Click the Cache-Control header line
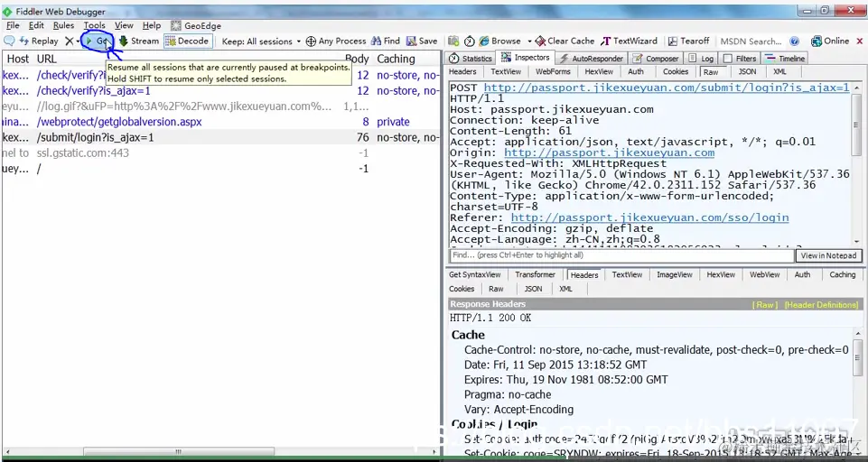The height and width of the screenshot is (462, 868). [656, 350]
